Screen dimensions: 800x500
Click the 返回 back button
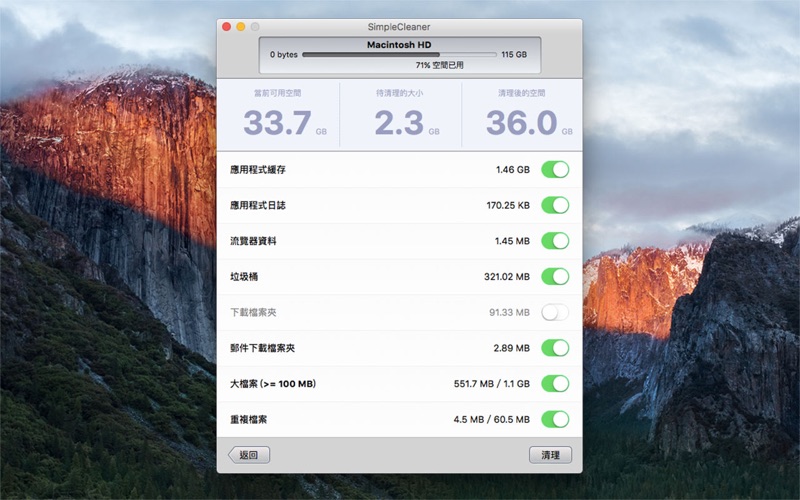pyautogui.click(x=249, y=455)
